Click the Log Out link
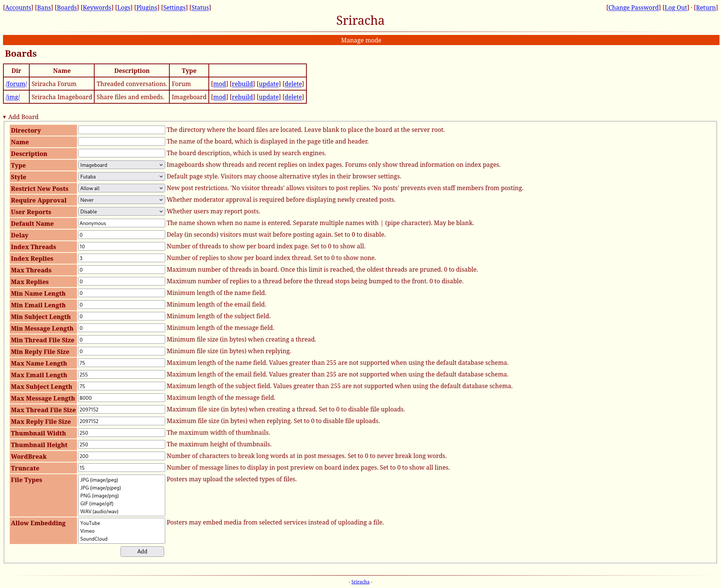Screen dimensions: 721x588 coord(676,8)
